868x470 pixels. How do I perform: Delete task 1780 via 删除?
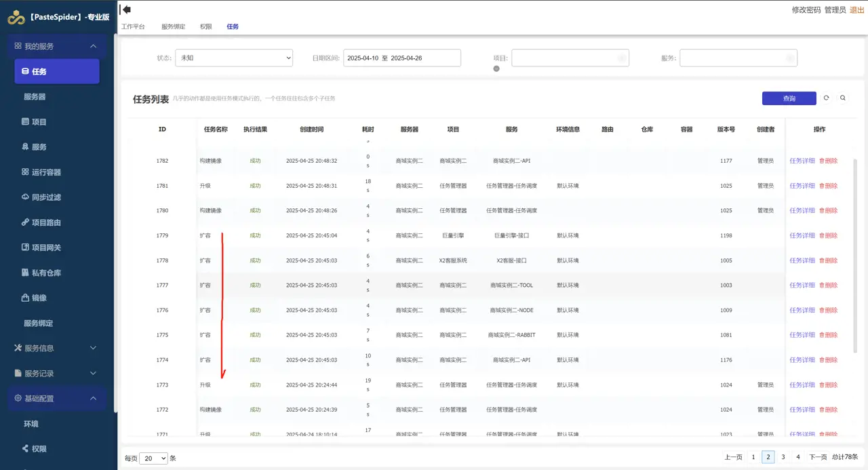coord(829,210)
